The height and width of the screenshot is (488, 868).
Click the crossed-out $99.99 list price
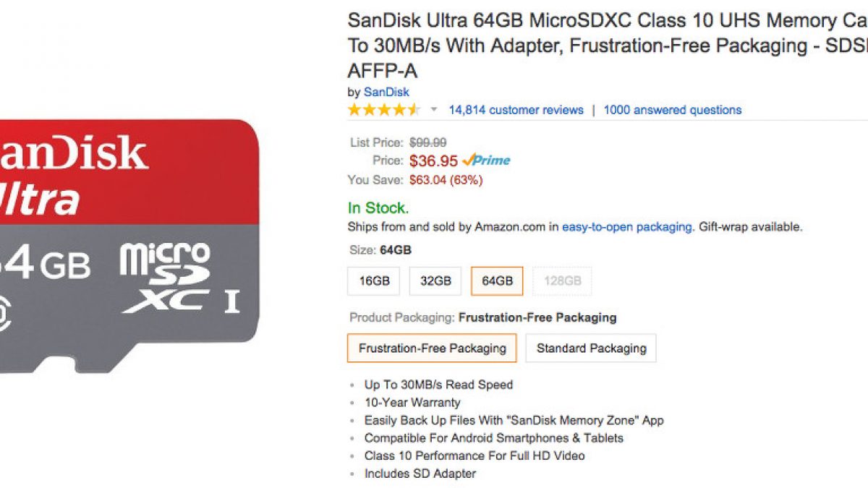(x=427, y=142)
